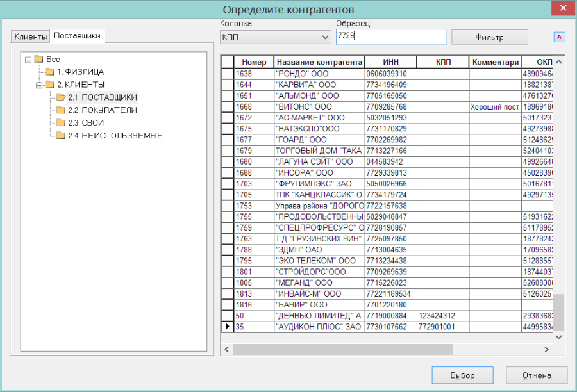The height and width of the screenshot is (392, 577).
Task: Click the folder icon of 1. ФИЗЛИЦА
Action: 49,71
